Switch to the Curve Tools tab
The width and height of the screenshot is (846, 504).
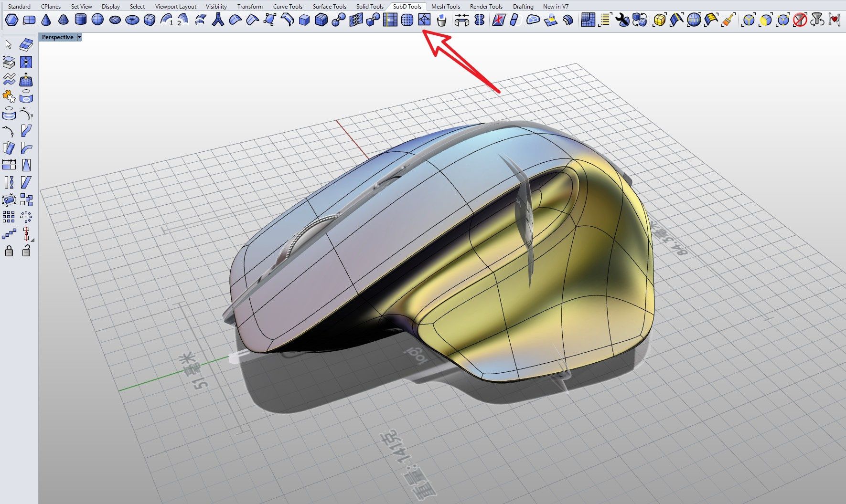[x=288, y=7]
